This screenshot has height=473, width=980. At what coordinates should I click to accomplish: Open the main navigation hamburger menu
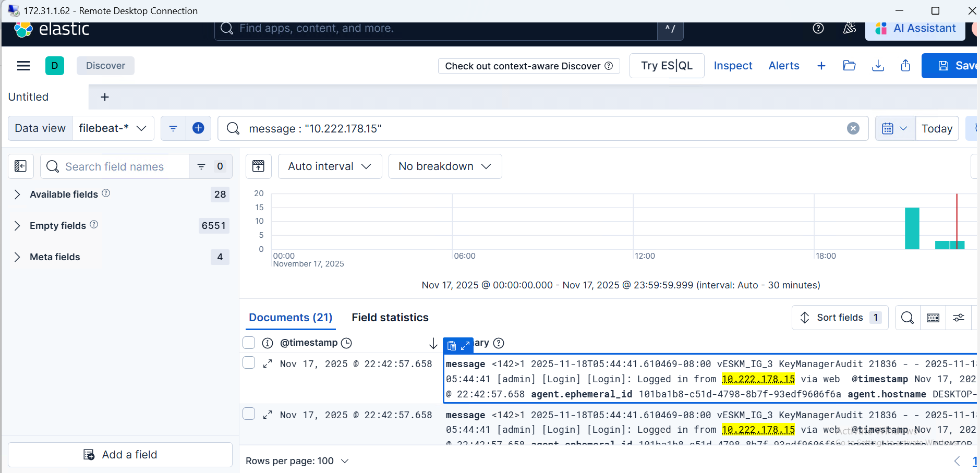pos(23,66)
